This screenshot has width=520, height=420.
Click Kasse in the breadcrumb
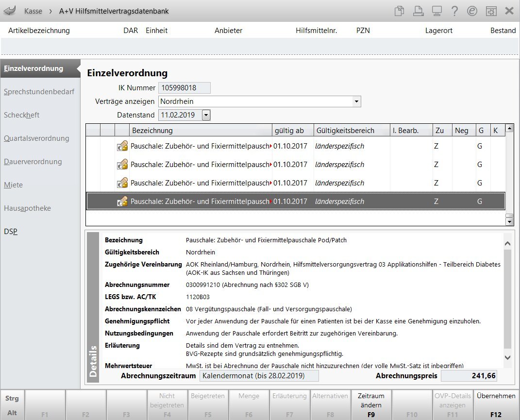coord(33,11)
